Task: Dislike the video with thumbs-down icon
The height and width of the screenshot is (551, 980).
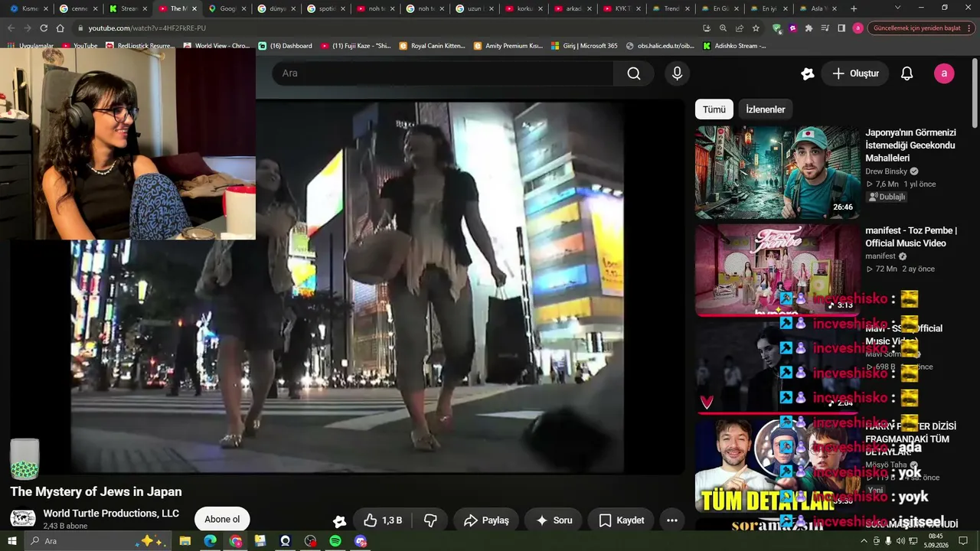Action: (x=430, y=520)
